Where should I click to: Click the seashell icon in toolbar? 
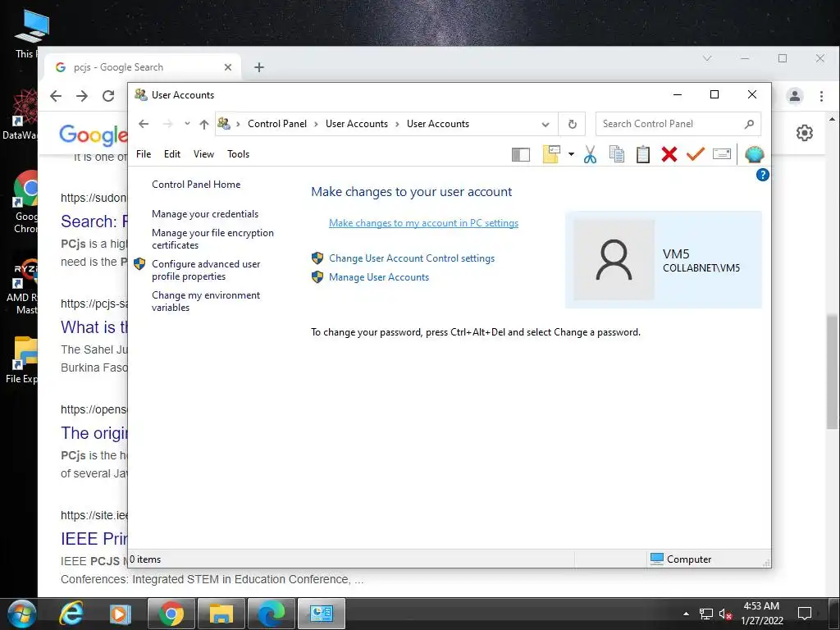(x=755, y=154)
